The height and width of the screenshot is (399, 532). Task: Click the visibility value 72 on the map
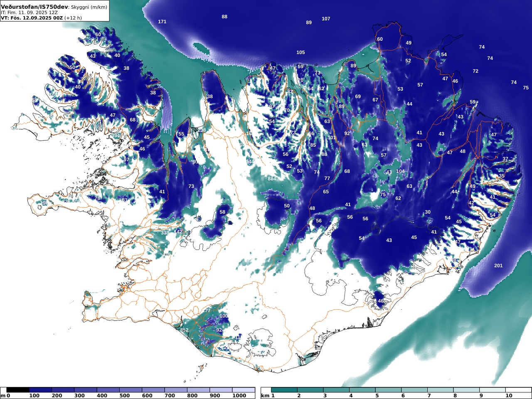pyautogui.click(x=475, y=71)
